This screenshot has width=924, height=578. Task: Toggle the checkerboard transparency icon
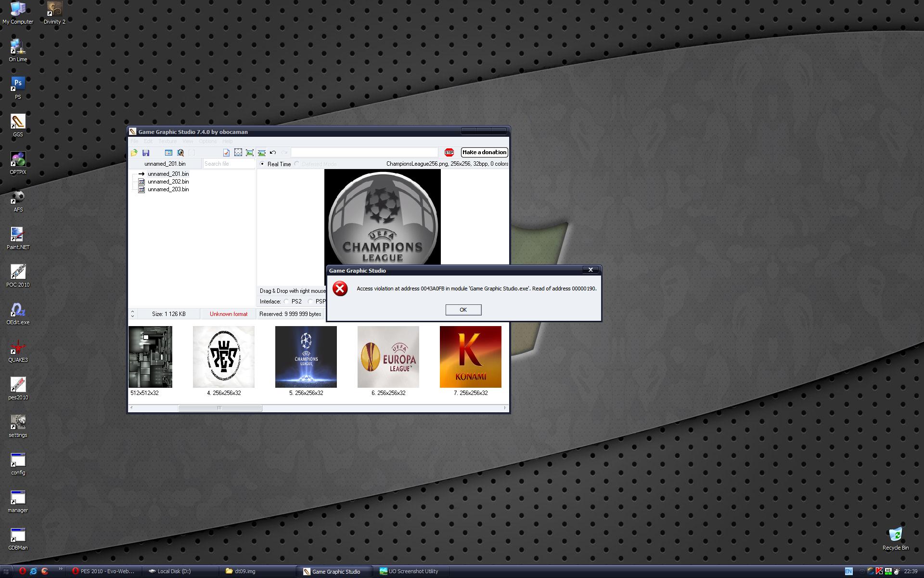(x=238, y=153)
